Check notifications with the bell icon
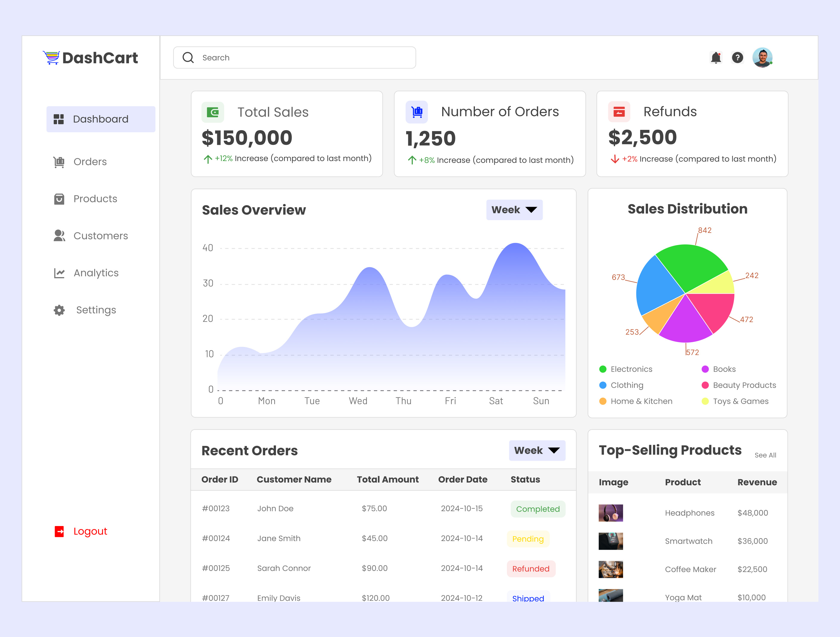The height and width of the screenshot is (637, 840). [x=715, y=57]
